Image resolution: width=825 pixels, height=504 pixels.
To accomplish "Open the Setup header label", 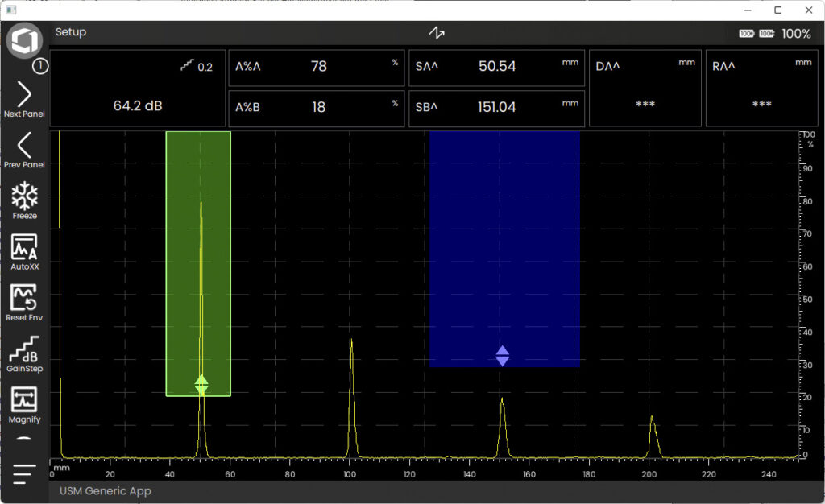I will tap(71, 32).
